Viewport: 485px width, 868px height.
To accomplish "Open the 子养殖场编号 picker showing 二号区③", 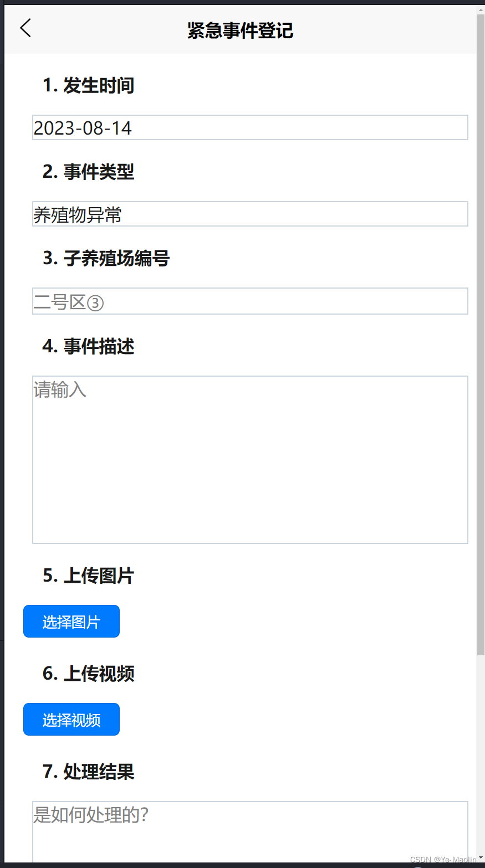I will pyautogui.click(x=250, y=301).
